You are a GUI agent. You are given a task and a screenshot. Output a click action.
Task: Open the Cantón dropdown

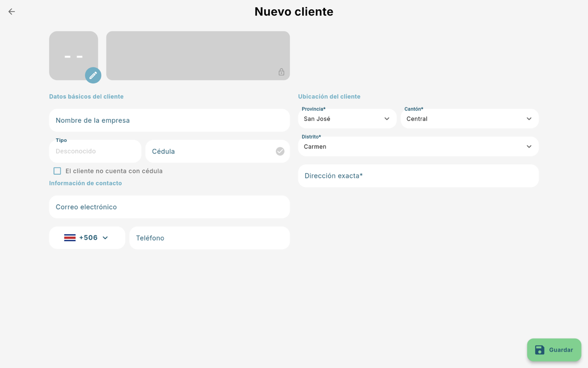point(469,119)
